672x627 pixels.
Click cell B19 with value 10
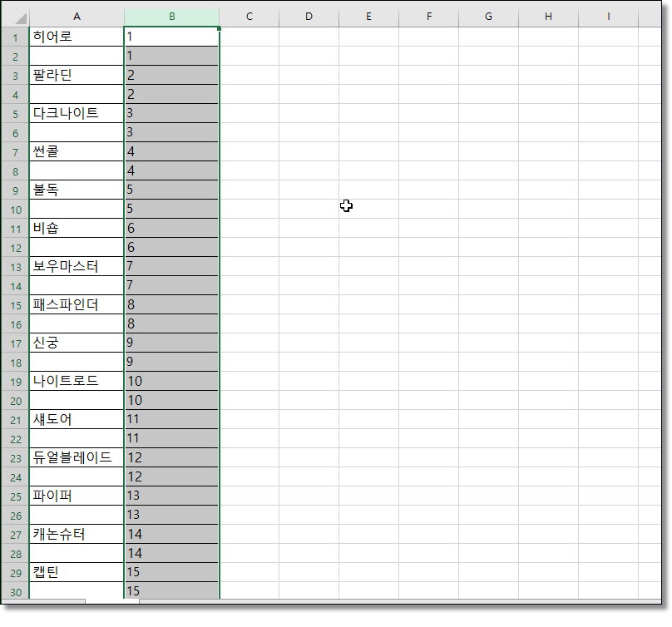[x=172, y=381]
